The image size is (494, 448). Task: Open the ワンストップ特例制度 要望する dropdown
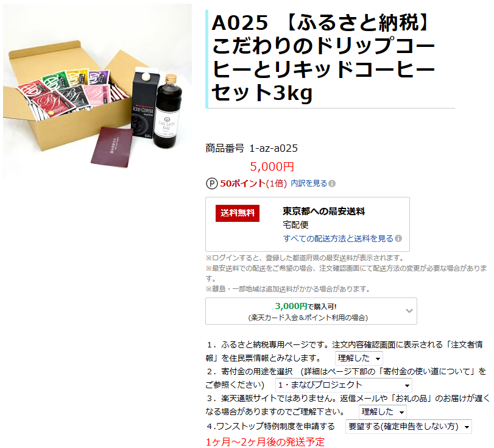pos(408,427)
